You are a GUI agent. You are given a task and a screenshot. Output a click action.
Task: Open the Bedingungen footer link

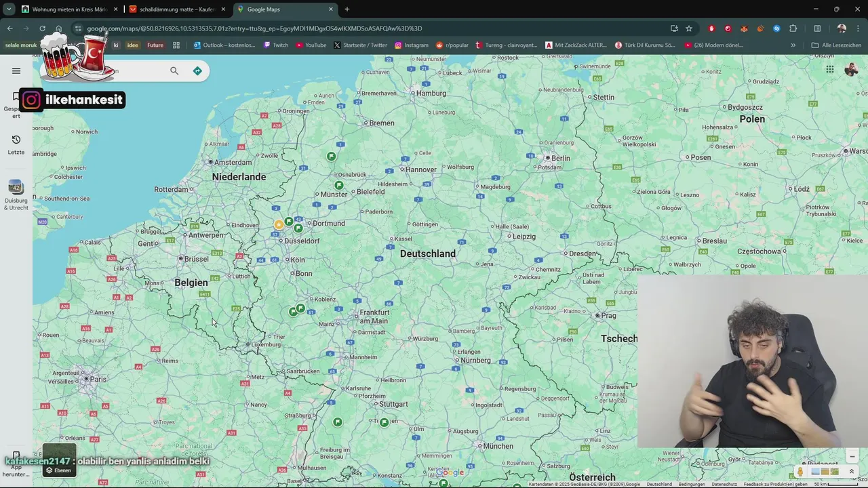(x=692, y=484)
